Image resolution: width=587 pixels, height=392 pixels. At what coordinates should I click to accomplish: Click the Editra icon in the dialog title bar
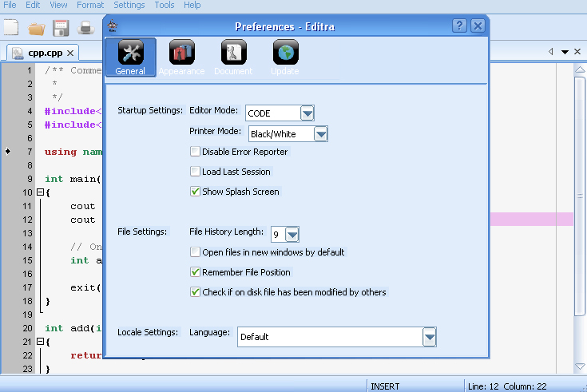coord(113,26)
